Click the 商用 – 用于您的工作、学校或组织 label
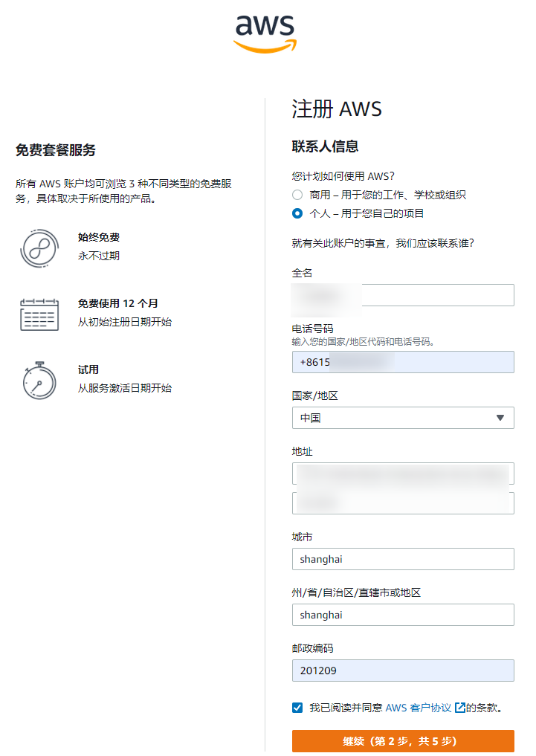 point(387,195)
